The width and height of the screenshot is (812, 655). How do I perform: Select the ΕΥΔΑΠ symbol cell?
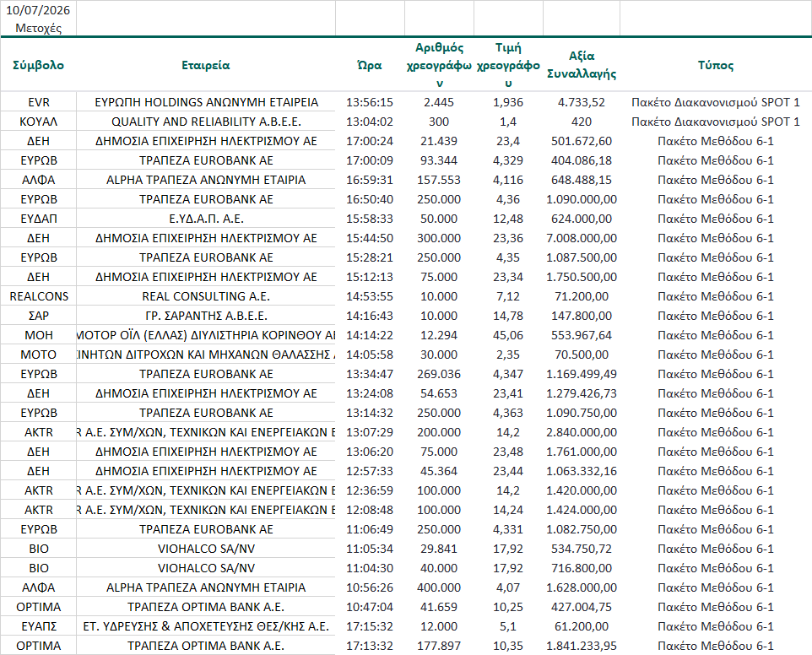click(38, 219)
